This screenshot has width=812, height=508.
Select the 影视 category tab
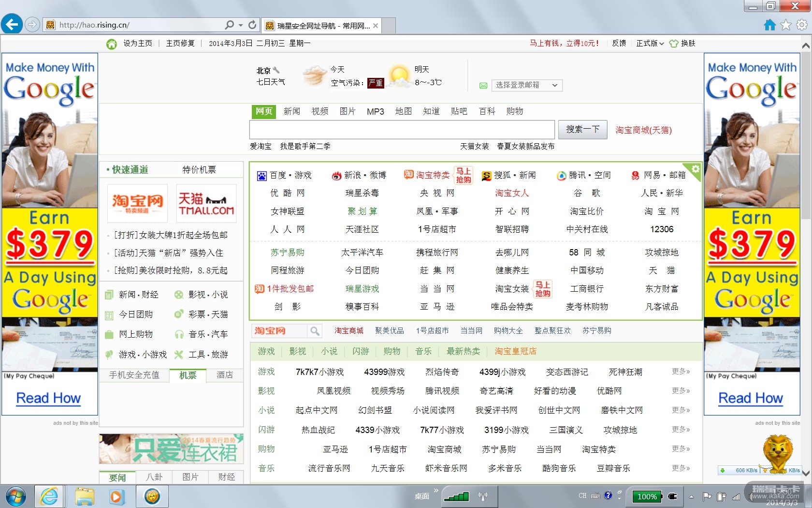(297, 351)
